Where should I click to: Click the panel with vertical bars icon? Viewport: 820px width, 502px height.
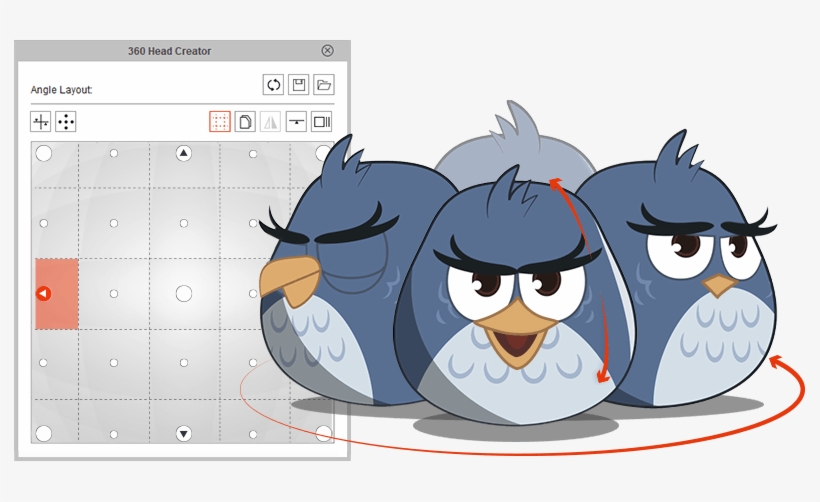coord(322,122)
